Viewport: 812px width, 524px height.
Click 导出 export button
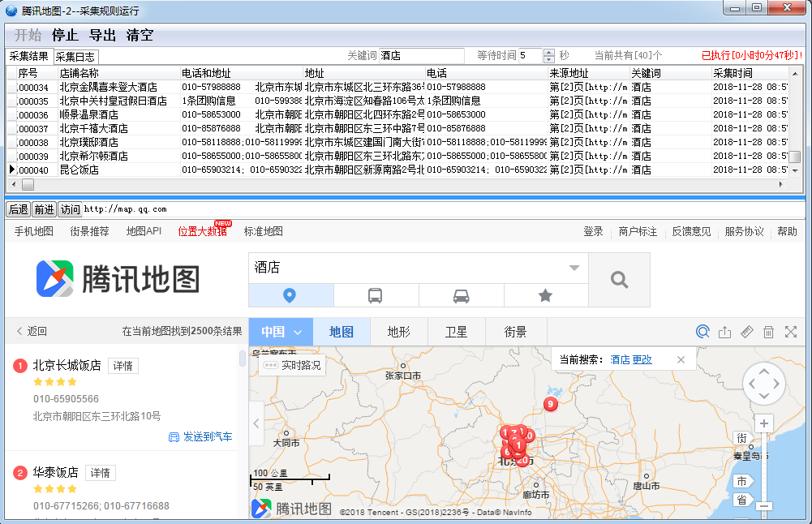point(102,35)
